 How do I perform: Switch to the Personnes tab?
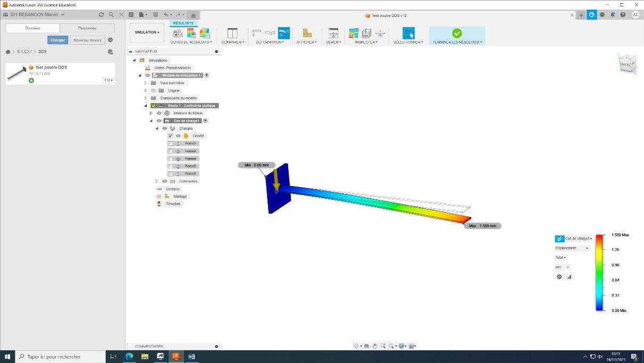[x=87, y=28]
